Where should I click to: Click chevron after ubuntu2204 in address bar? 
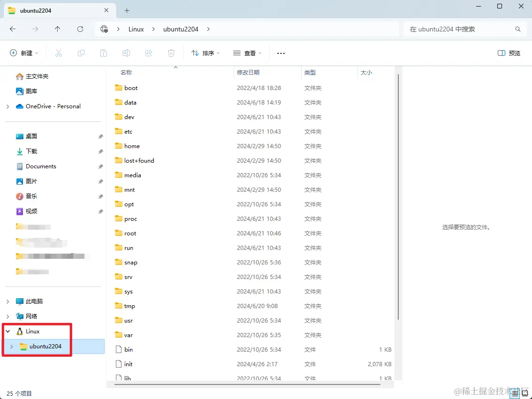coord(208,29)
